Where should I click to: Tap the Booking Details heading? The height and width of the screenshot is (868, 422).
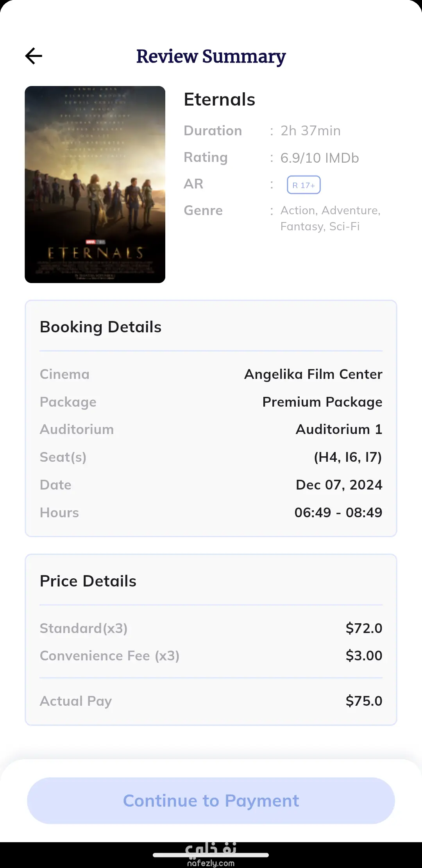click(100, 327)
